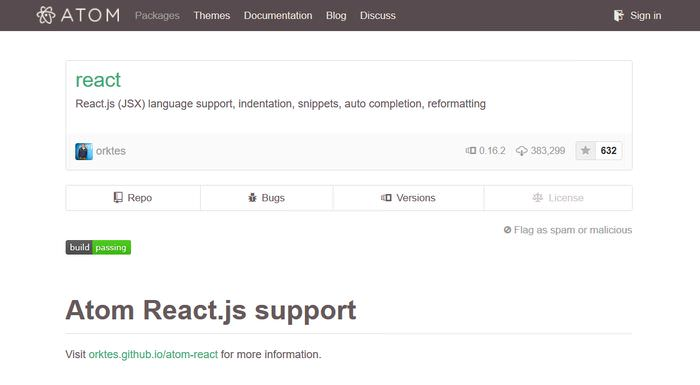
Task: Click the orktes author avatar
Action: pos(84,151)
